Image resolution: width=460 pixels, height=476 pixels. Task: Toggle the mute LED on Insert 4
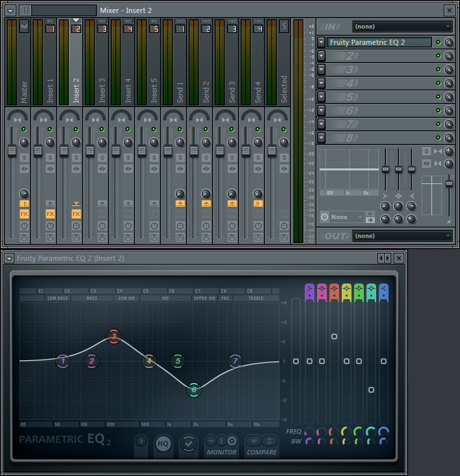tap(128, 129)
